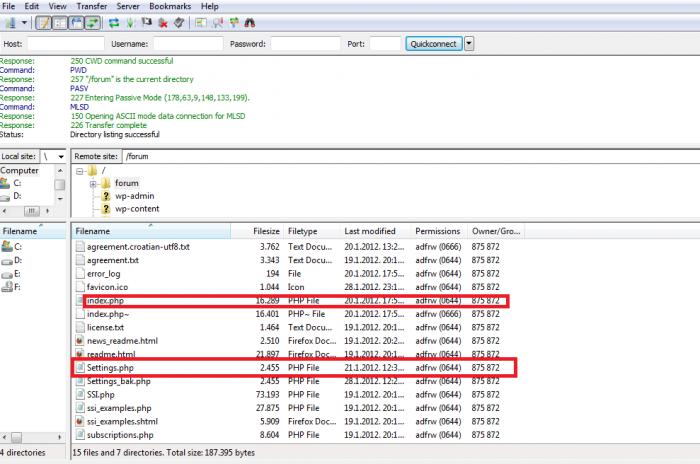Open the directory listing filters dialog

(201, 23)
